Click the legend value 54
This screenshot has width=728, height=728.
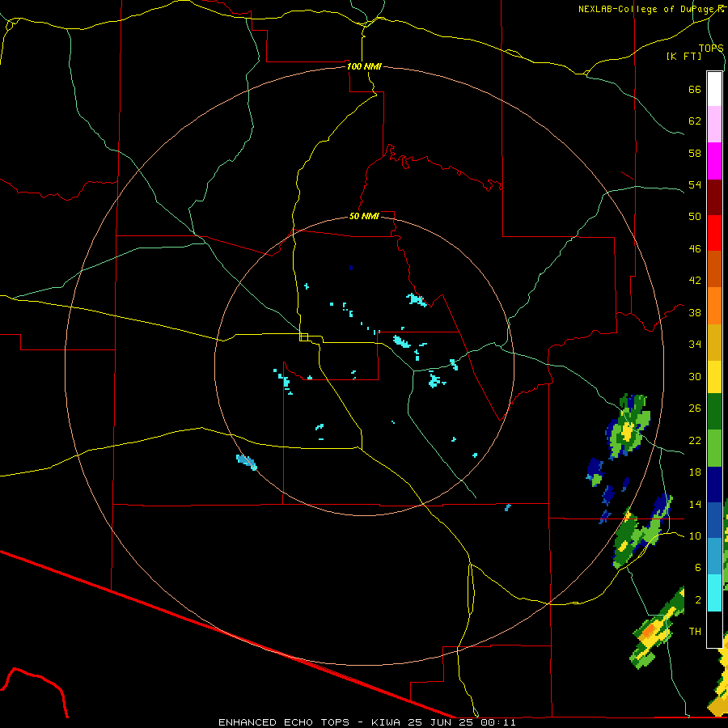click(x=695, y=184)
